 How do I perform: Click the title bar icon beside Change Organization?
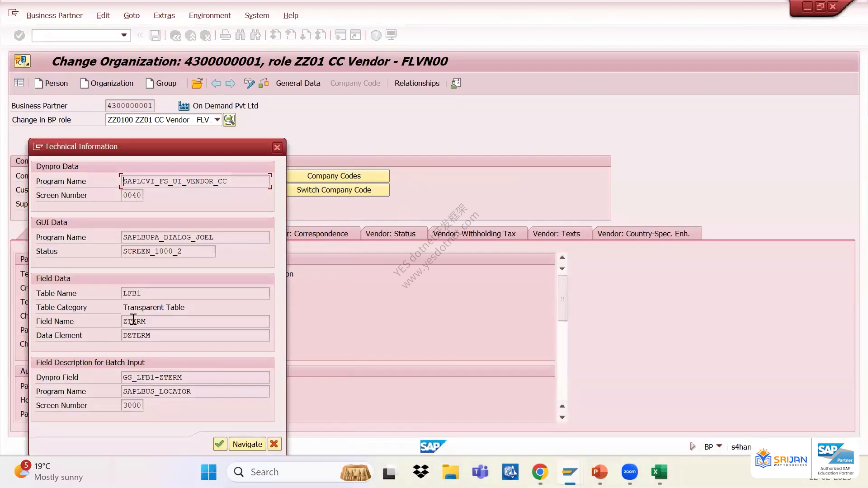tap(22, 61)
